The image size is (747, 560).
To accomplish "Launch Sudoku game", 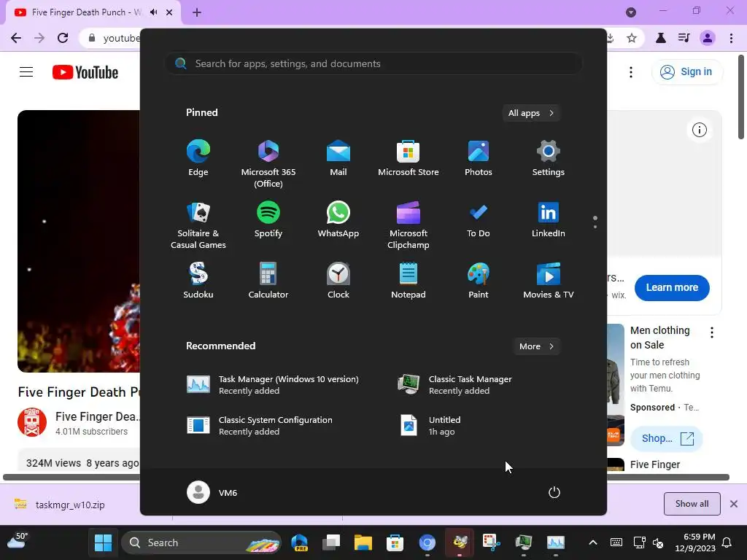I will point(198,281).
